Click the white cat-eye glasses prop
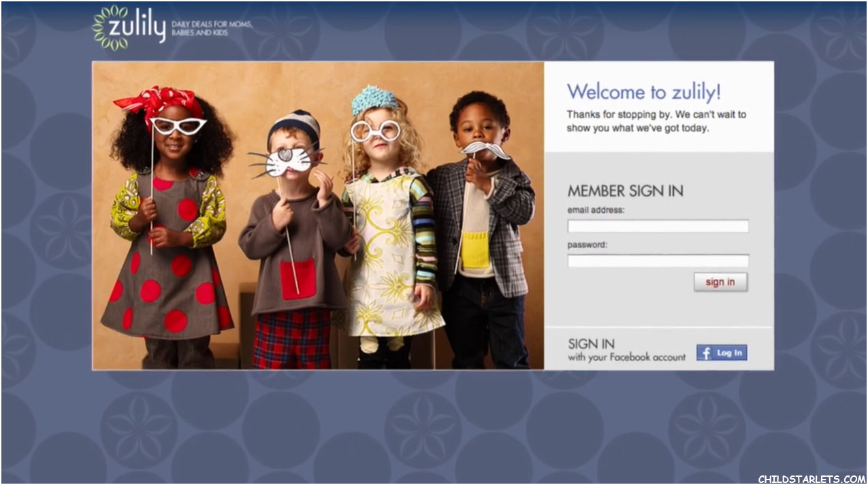The width and height of the screenshot is (868, 485). [x=178, y=126]
